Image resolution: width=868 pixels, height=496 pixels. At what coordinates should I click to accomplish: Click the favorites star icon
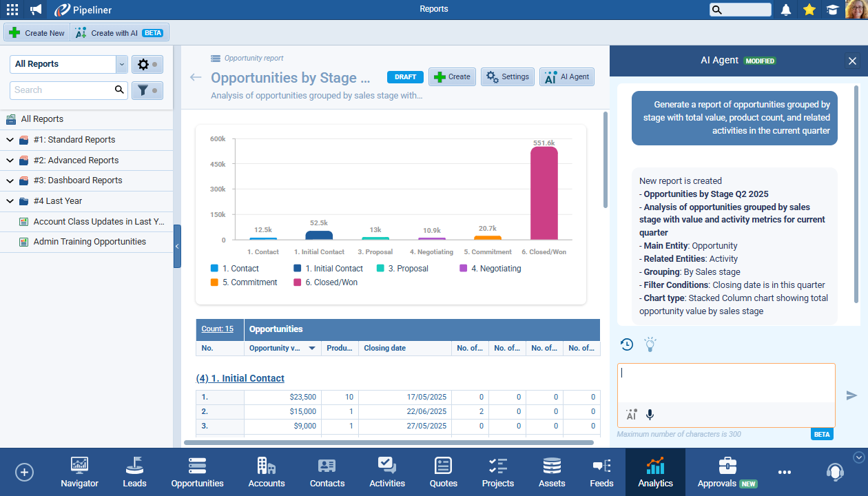(x=809, y=10)
